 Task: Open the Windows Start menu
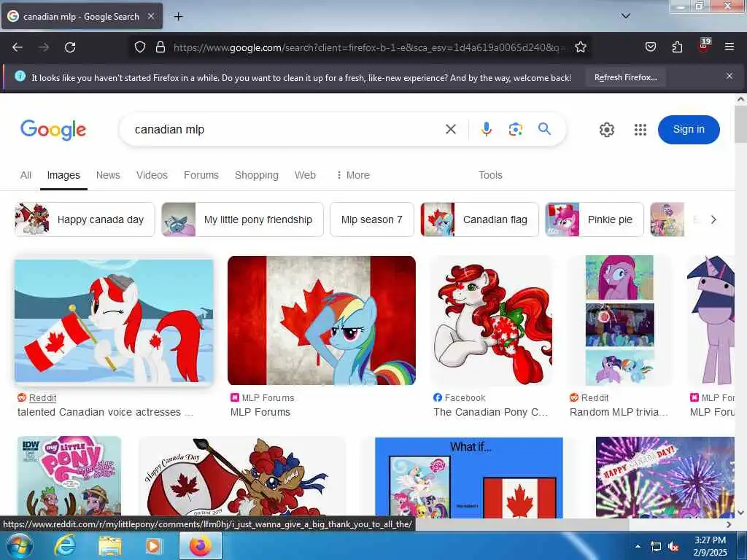(18, 545)
